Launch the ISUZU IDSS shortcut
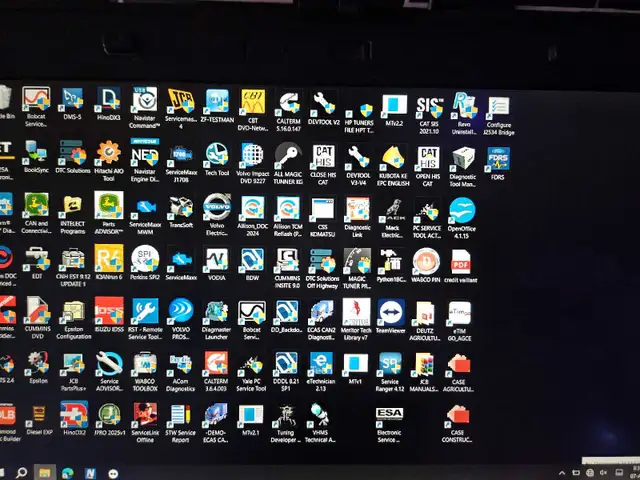This screenshot has height=480, width=640. pos(109,311)
